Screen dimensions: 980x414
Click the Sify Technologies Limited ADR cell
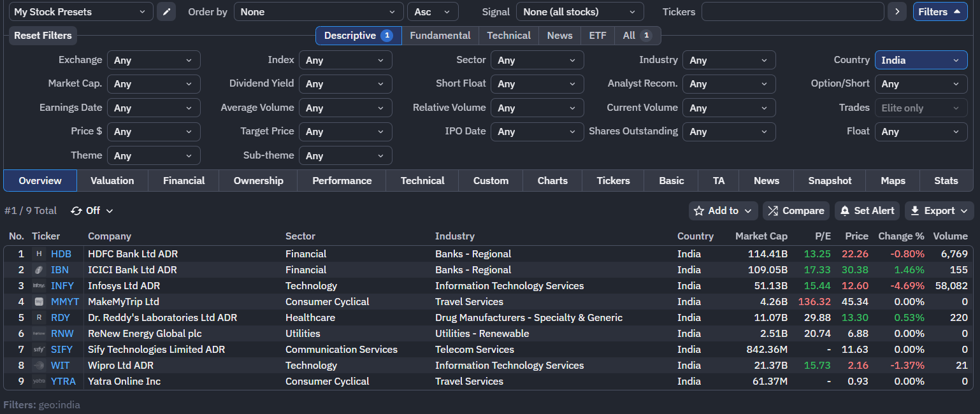156,350
